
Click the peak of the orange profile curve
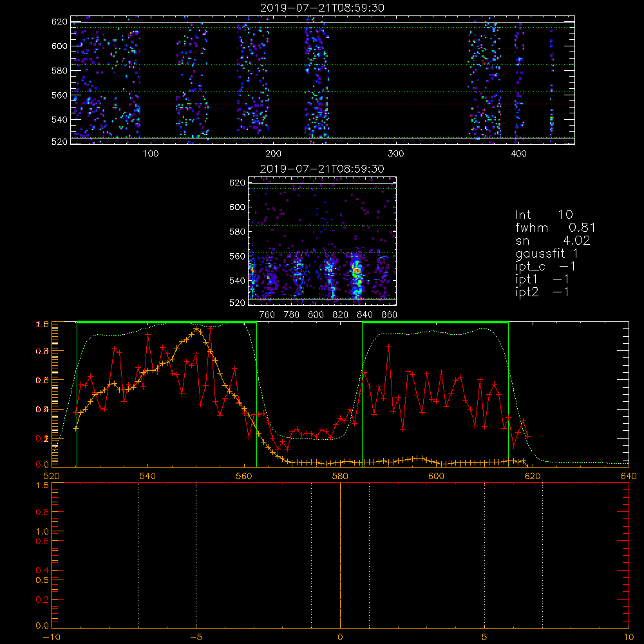point(196,329)
